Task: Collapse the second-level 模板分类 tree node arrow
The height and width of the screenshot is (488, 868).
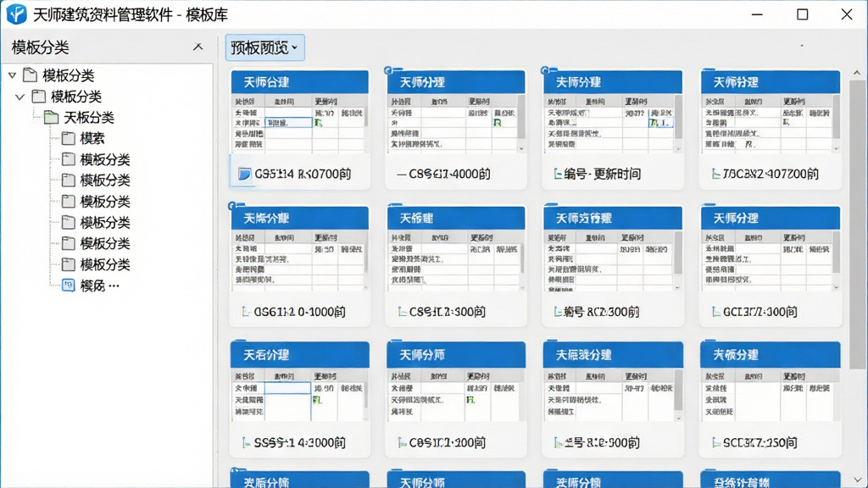Action: 20,97
